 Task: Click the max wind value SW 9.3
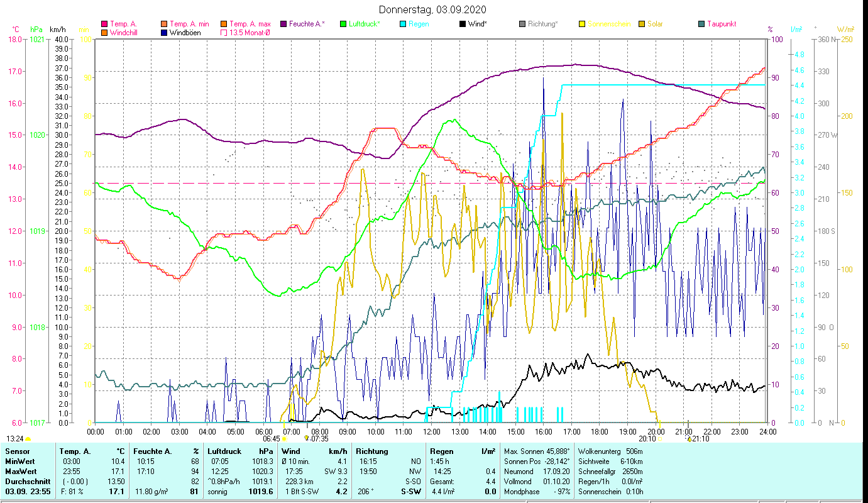[x=336, y=472]
